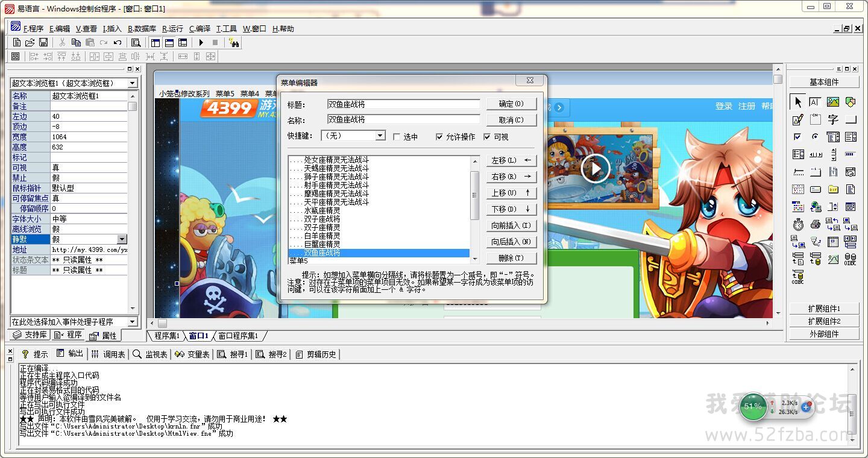Click the 名称 name input field in menu editor

[x=403, y=119]
